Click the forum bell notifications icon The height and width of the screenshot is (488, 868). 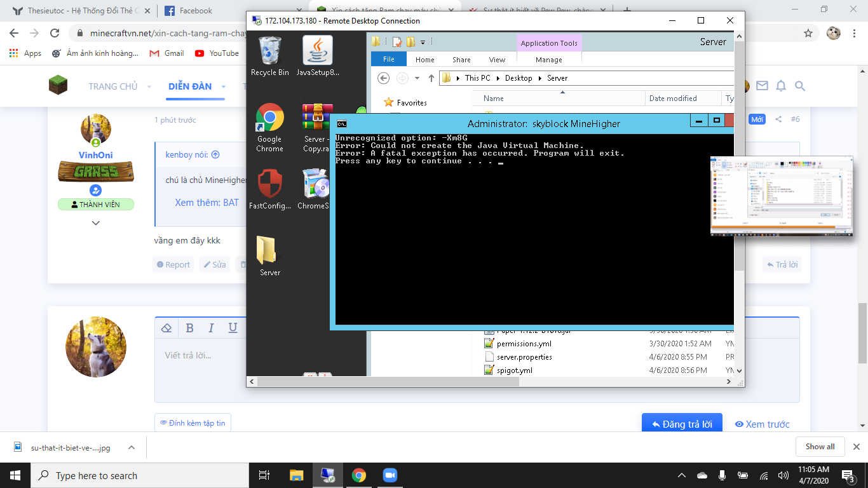[781, 86]
